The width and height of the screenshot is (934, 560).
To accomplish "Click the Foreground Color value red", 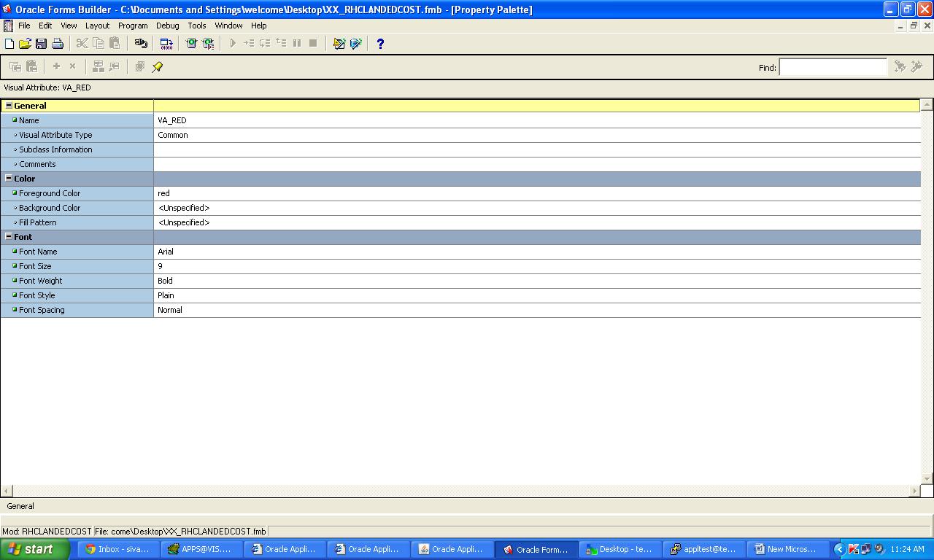I will pyautogui.click(x=163, y=193).
